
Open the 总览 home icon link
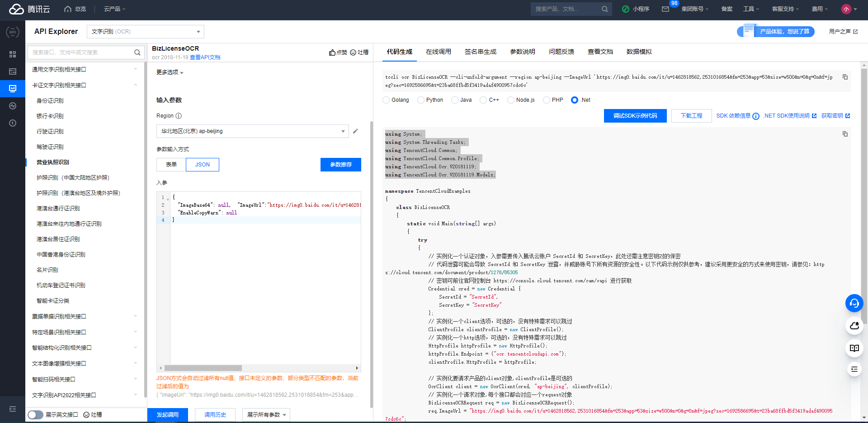point(75,9)
